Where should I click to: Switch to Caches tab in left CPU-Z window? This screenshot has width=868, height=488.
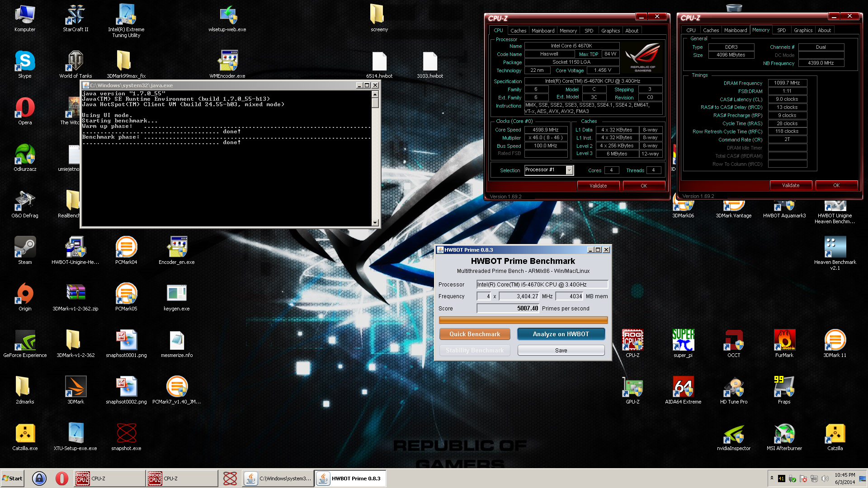click(x=518, y=31)
